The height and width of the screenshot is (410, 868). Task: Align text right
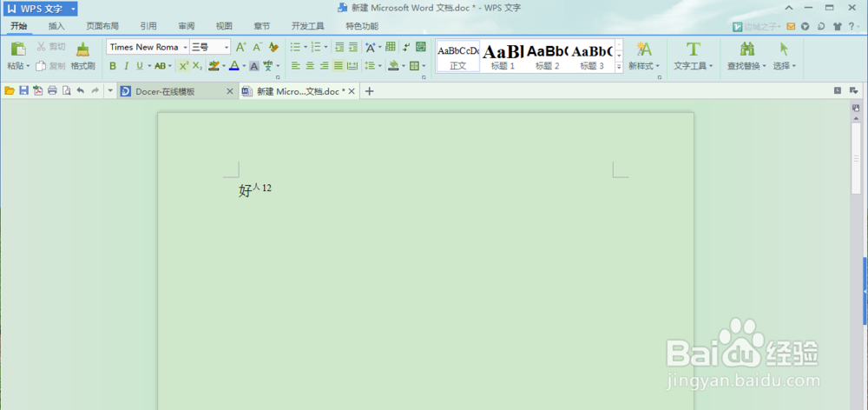pos(325,66)
